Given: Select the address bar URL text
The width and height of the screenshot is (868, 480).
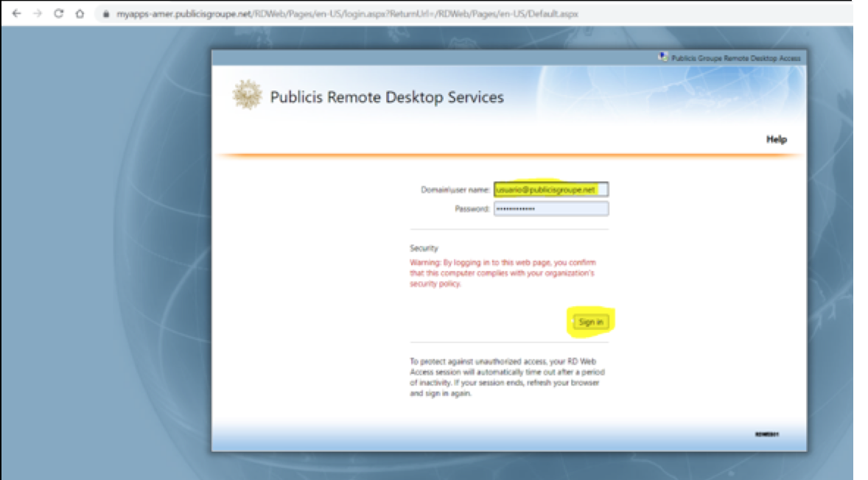Looking at the screenshot, I should (x=347, y=14).
